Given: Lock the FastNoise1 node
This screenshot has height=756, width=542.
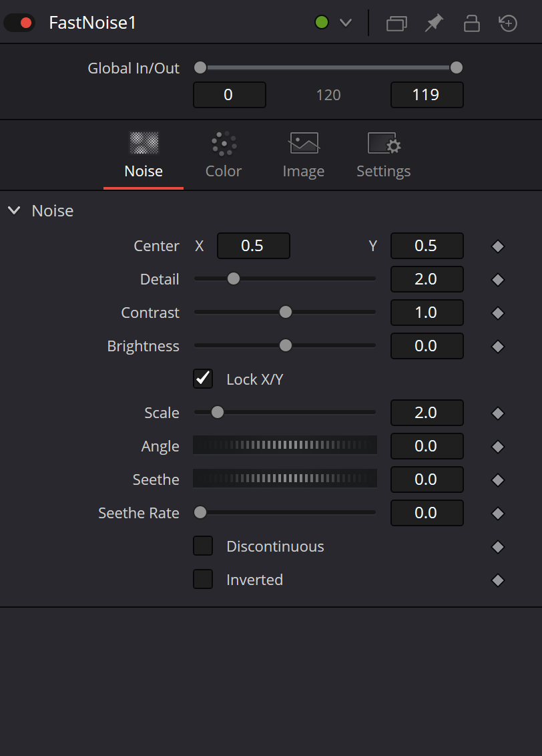Looking at the screenshot, I should click(472, 23).
